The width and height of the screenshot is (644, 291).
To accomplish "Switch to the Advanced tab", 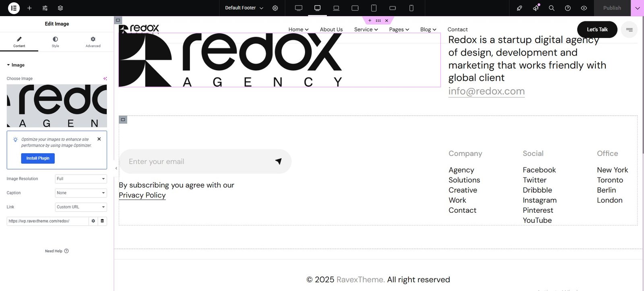I will [x=93, y=42].
